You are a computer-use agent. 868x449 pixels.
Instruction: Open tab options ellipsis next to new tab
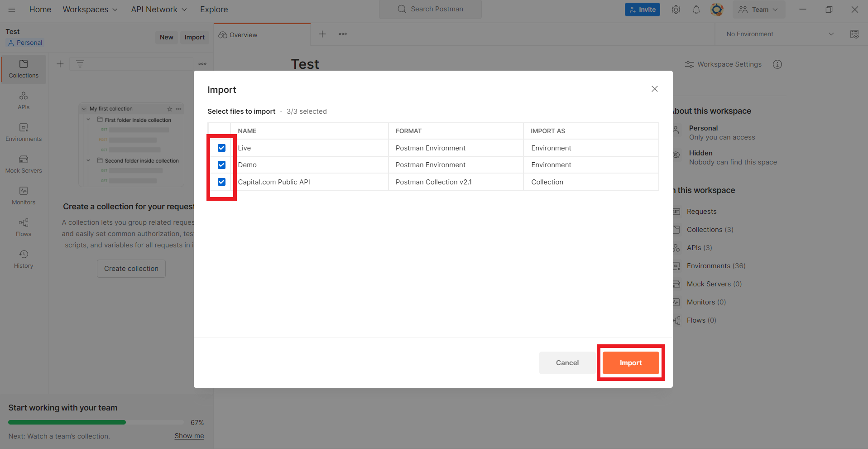point(343,34)
